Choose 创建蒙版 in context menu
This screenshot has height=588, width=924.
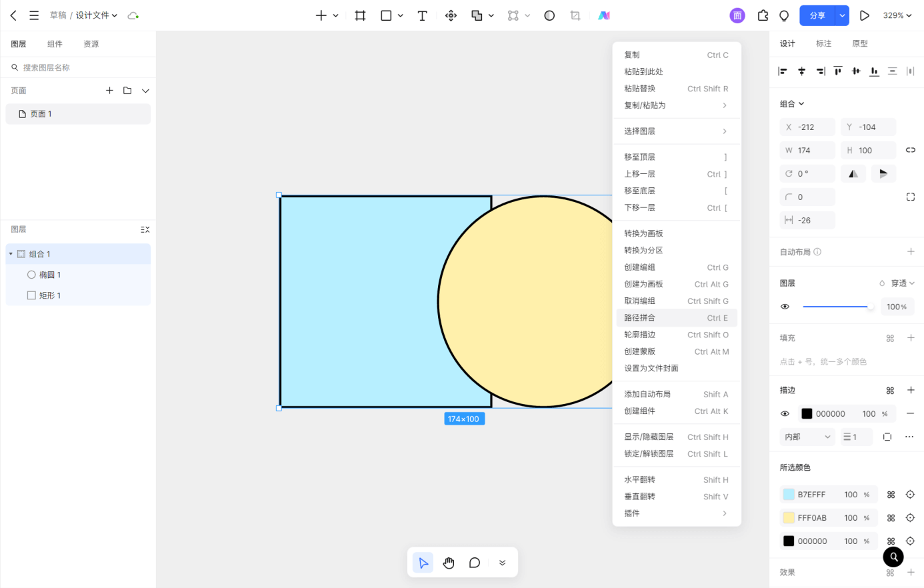click(x=677, y=351)
